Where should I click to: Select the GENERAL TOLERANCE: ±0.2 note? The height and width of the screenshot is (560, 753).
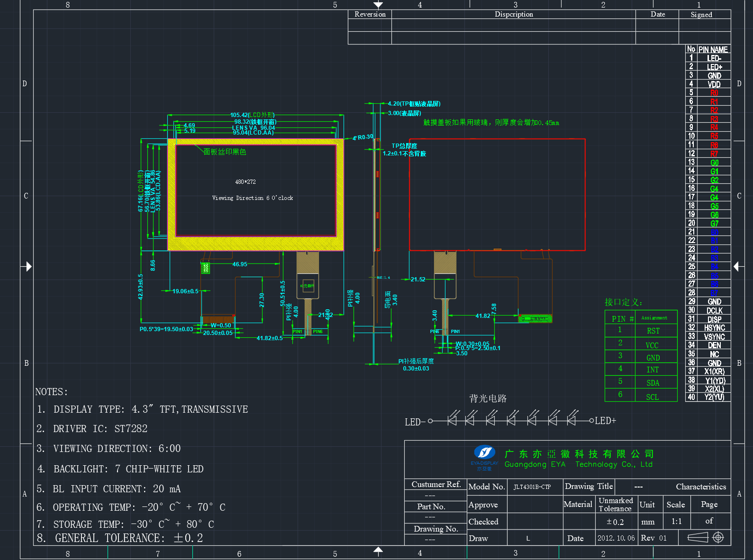pyautogui.click(x=120, y=538)
